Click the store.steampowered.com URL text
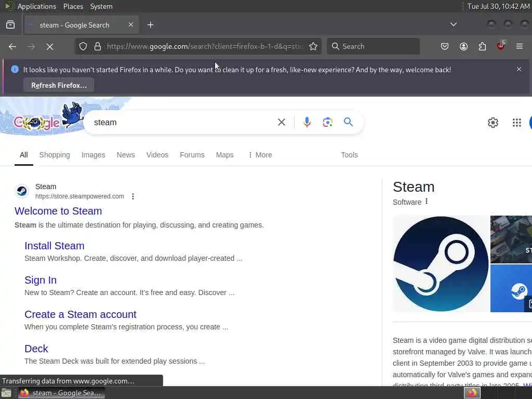The height and width of the screenshot is (399, 532). click(x=79, y=196)
